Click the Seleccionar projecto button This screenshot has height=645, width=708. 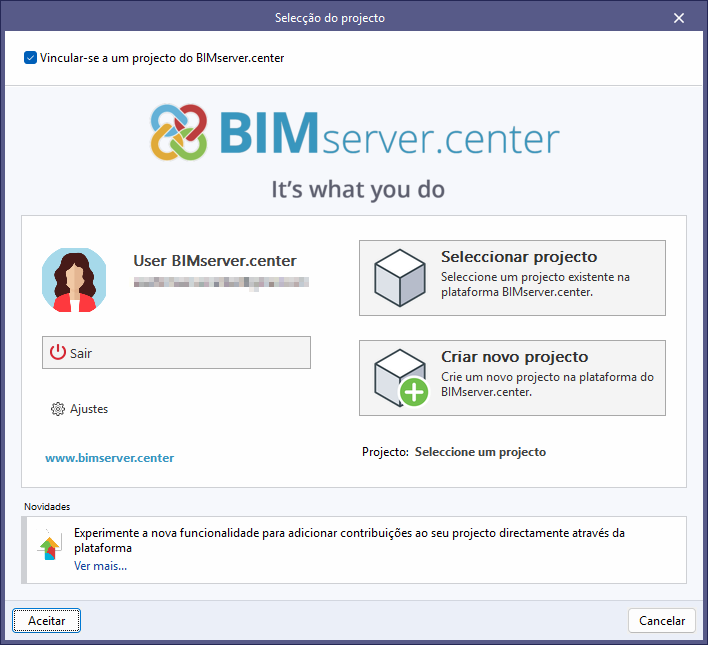[x=512, y=278]
